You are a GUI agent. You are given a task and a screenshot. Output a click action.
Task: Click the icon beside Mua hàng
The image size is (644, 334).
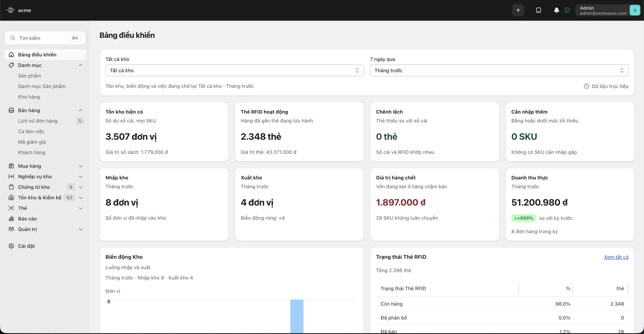click(x=11, y=166)
